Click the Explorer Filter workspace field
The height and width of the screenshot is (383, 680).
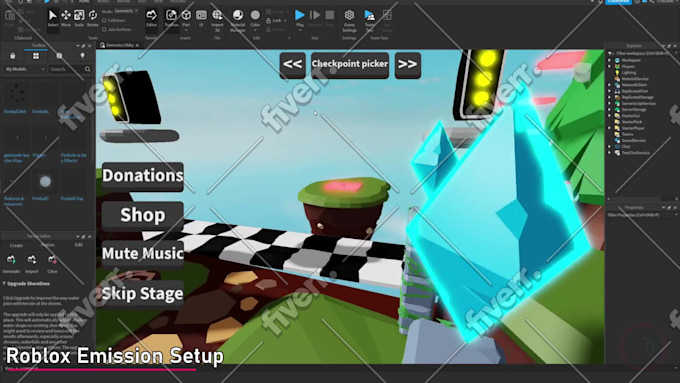(643, 53)
